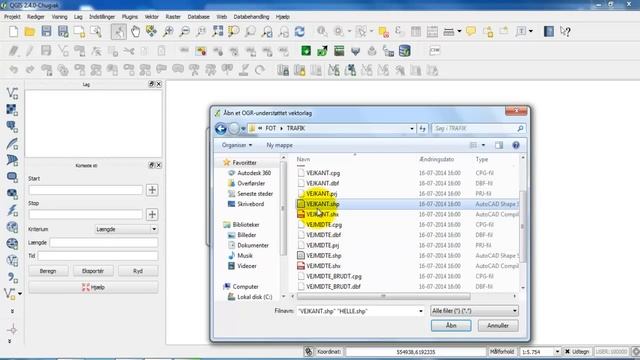Click the Add SpatiaLite Layer feather icon
Viewport: 640px width, 360px height.
point(12,144)
